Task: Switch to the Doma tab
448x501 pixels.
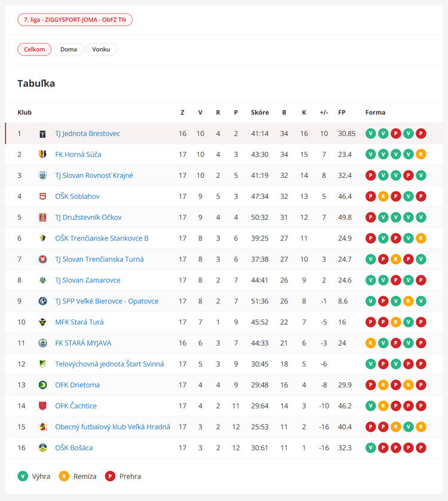Action: click(x=69, y=50)
